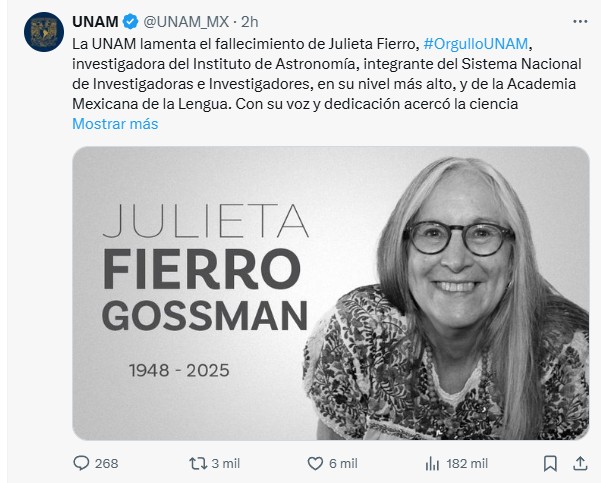The height and width of the screenshot is (483, 601).
Task: Click the UNAM profile avatar
Action: (41, 32)
